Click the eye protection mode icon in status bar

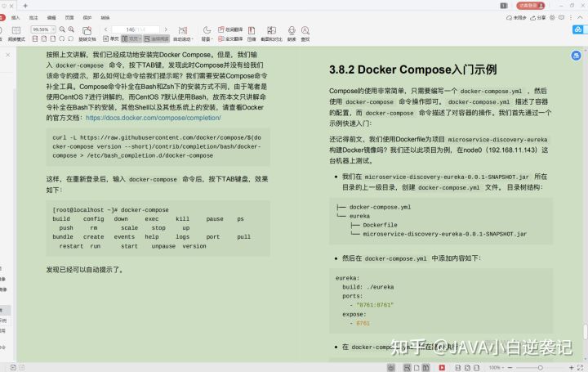pos(390,367)
